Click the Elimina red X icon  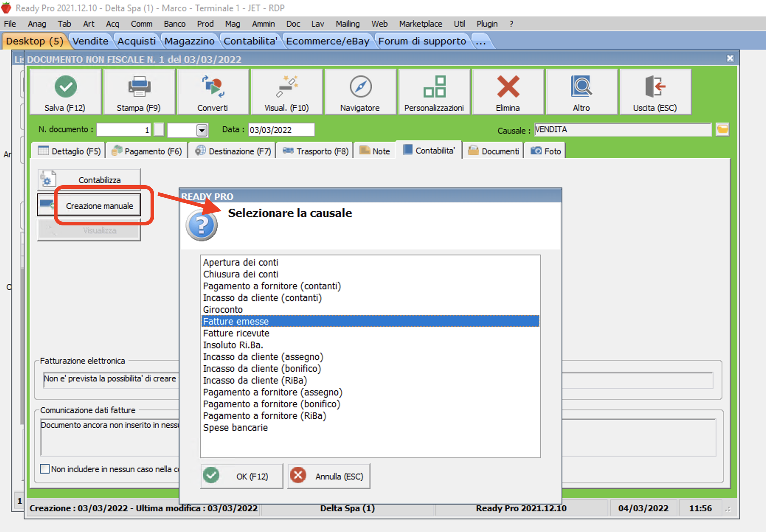pyautogui.click(x=508, y=86)
